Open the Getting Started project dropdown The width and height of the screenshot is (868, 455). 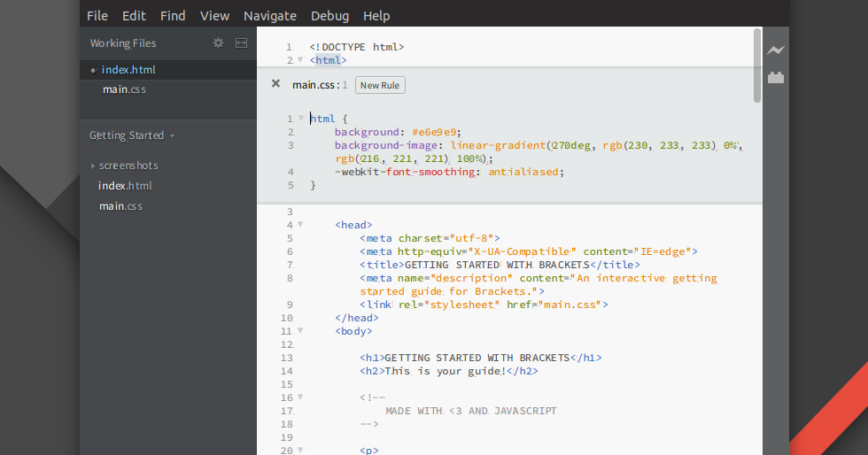click(132, 135)
